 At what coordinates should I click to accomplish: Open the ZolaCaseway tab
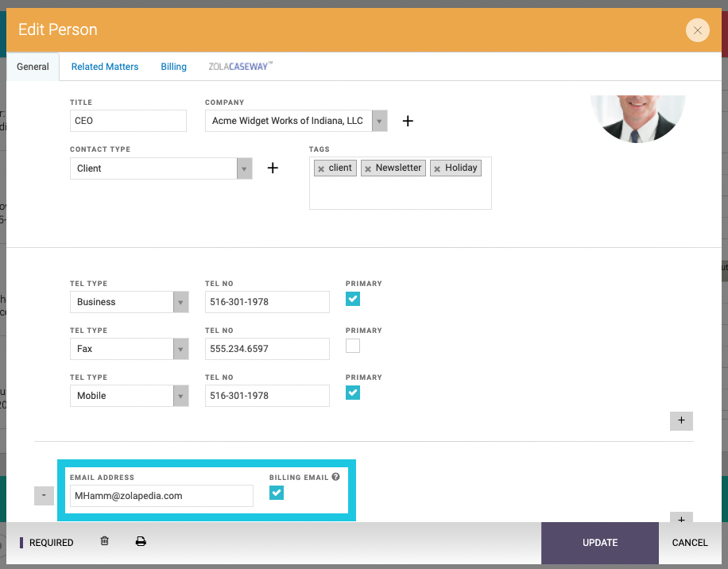240,67
